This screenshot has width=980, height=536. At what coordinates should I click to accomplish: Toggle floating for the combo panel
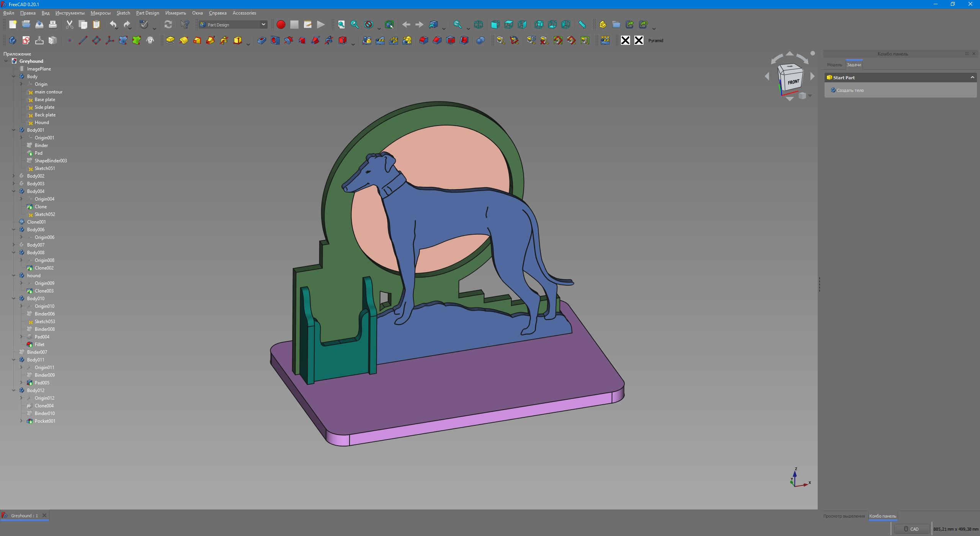(x=967, y=54)
